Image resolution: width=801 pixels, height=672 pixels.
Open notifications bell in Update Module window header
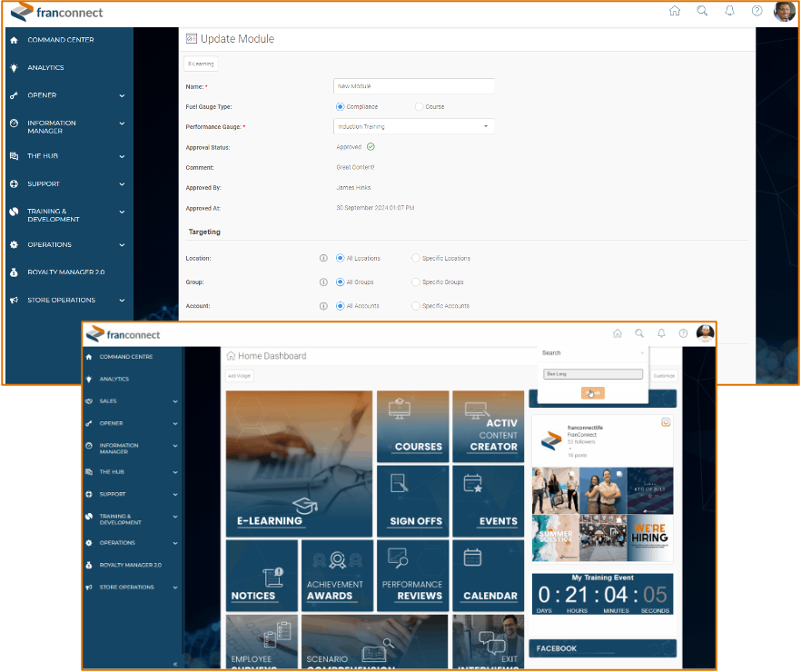[x=729, y=11]
